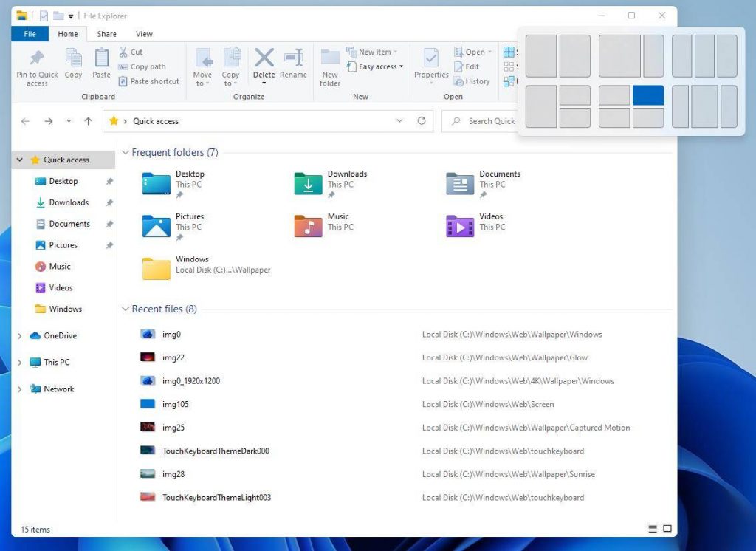756x551 pixels.
Task: Click the History button
Action: pyautogui.click(x=472, y=81)
